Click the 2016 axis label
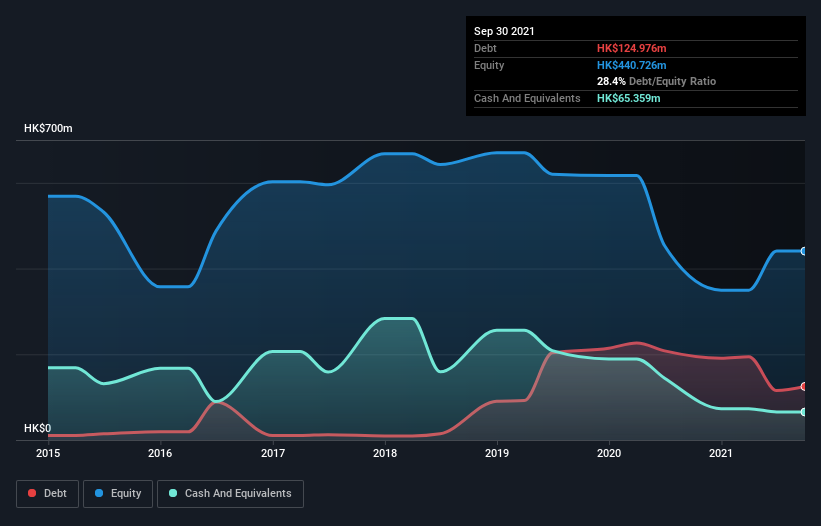 [160, 453]
